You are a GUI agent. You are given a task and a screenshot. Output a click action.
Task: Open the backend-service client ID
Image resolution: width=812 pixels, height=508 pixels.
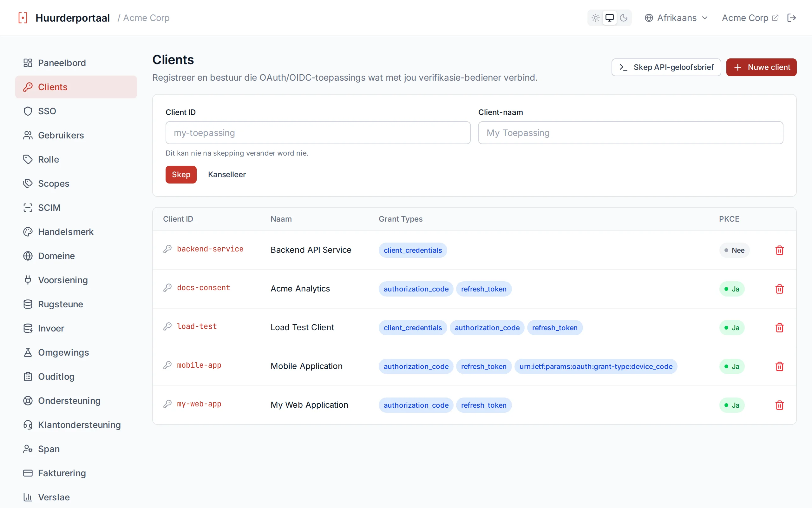coord(210,249)
